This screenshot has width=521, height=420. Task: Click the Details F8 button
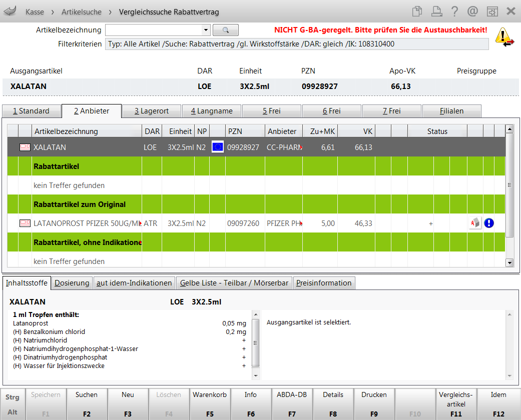(x=333, y=404)
